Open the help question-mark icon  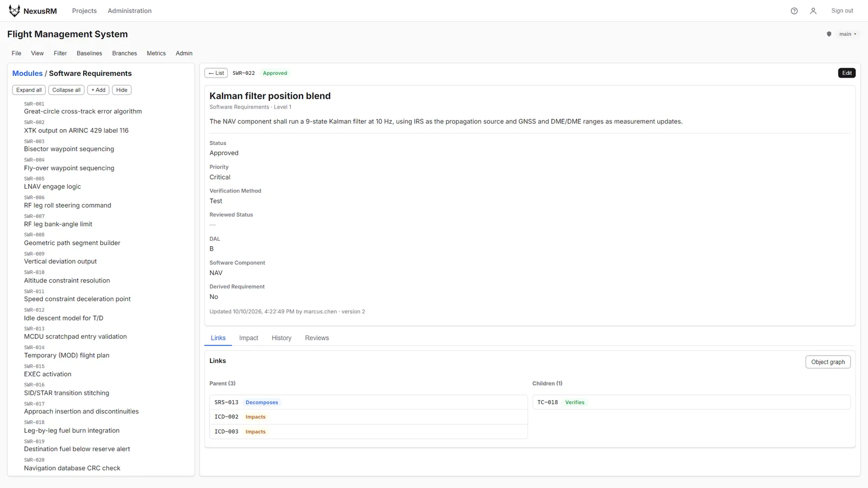point(794,11)
